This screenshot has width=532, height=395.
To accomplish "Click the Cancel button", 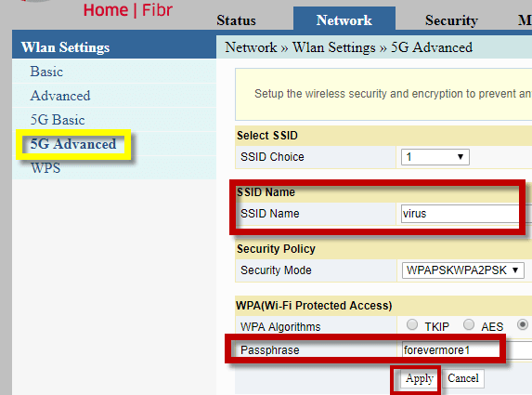I will [x=463, y=378].
